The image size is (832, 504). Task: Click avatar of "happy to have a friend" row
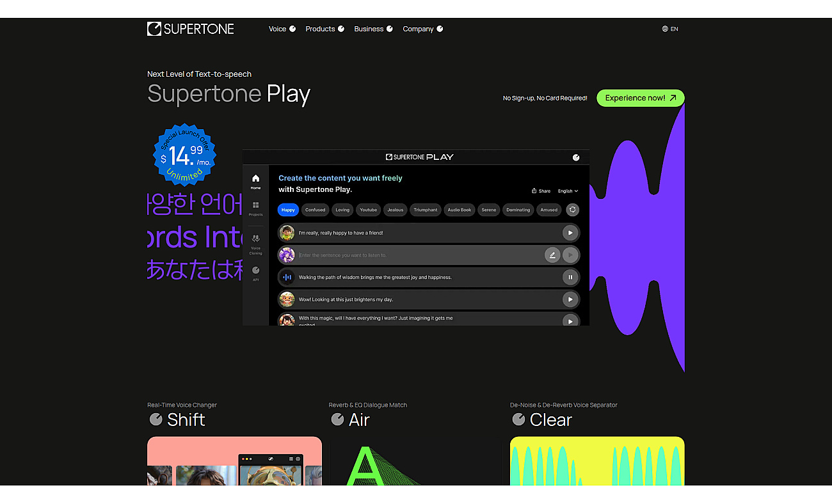pos(287,233)
